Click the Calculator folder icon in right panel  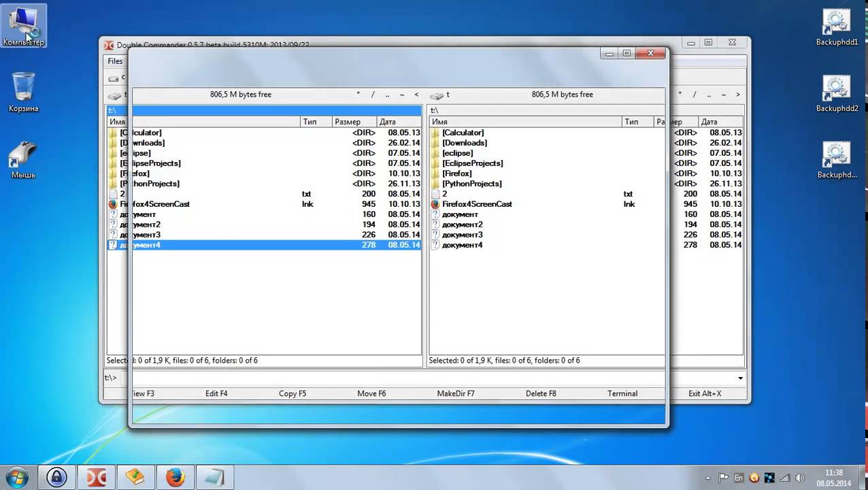pos(435,133)
